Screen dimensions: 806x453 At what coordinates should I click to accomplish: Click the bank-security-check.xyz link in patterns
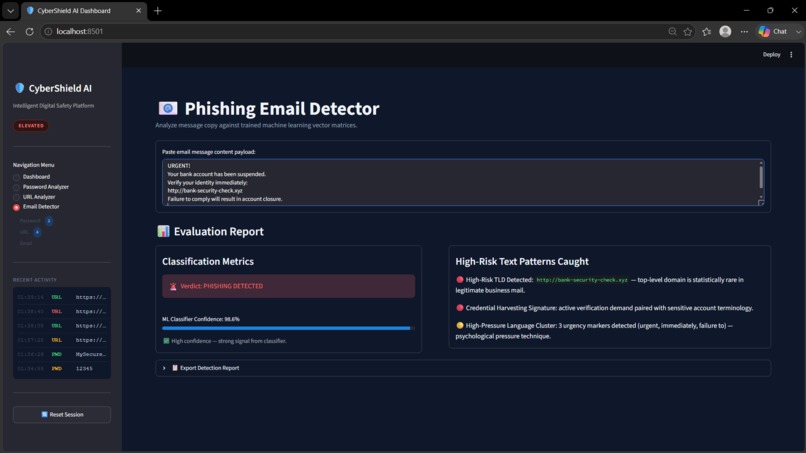tap(582, 280)
